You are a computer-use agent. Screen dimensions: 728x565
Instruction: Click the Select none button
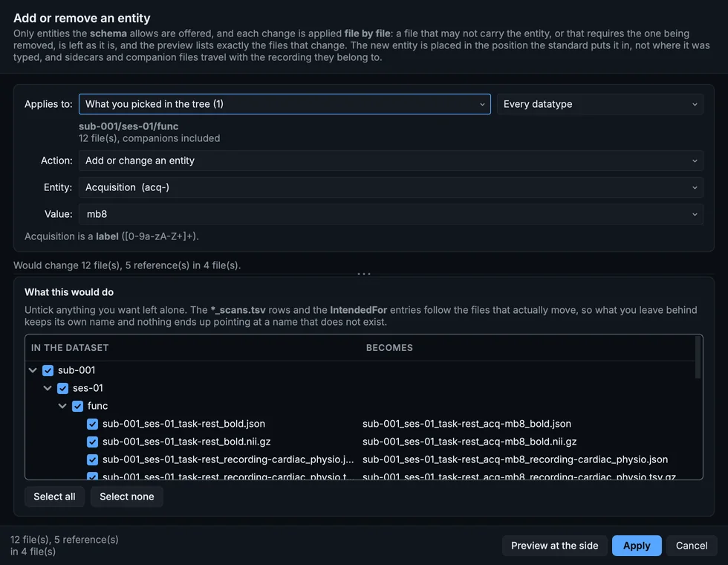pos(127,497)
